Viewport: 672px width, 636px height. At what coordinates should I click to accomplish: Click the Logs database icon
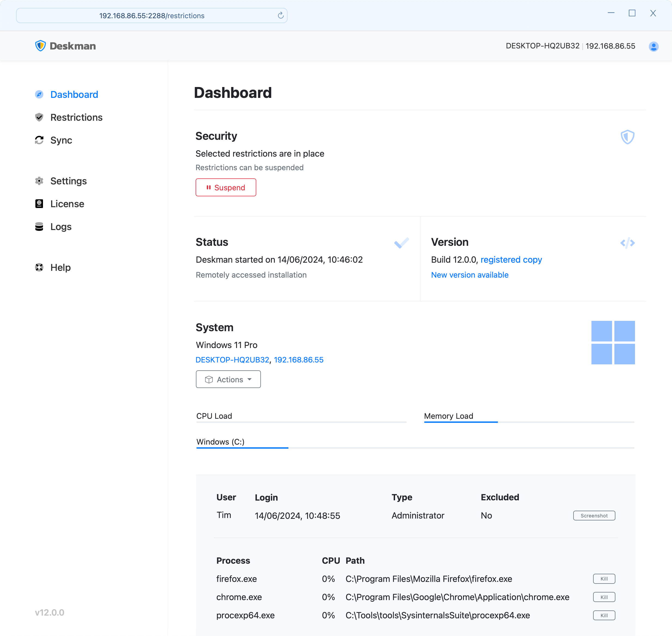pos(39,227)
